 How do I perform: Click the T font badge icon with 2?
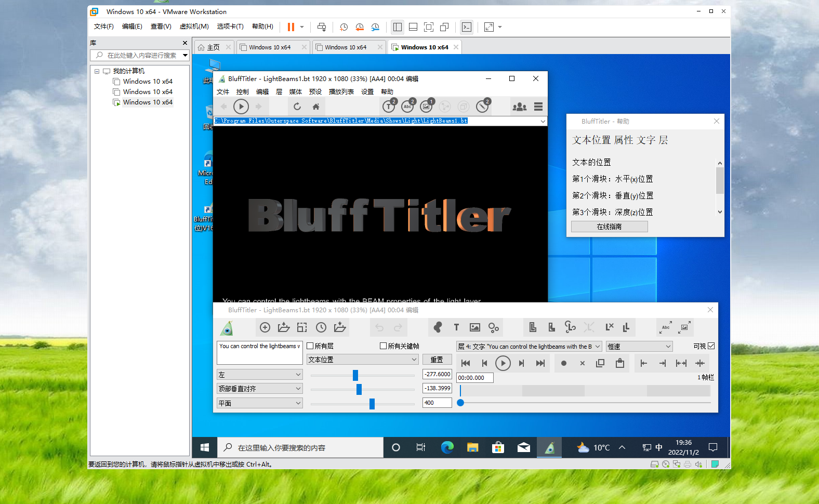pyautogui.click(x=389, y=106)
